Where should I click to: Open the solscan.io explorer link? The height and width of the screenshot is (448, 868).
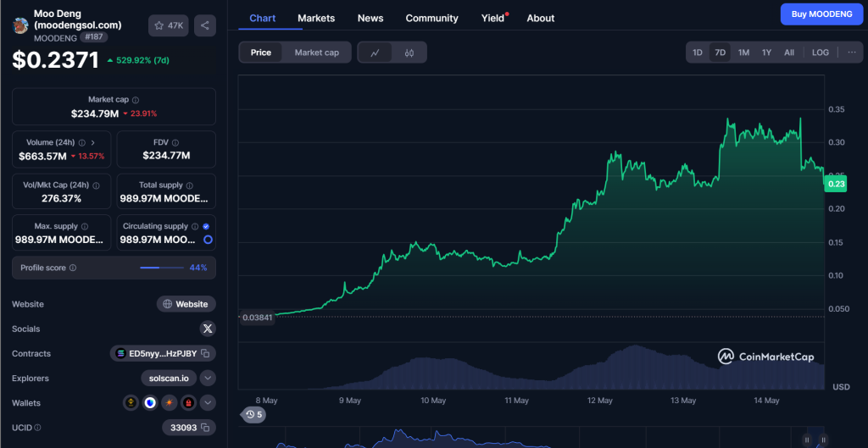click(x=169, y=379)
